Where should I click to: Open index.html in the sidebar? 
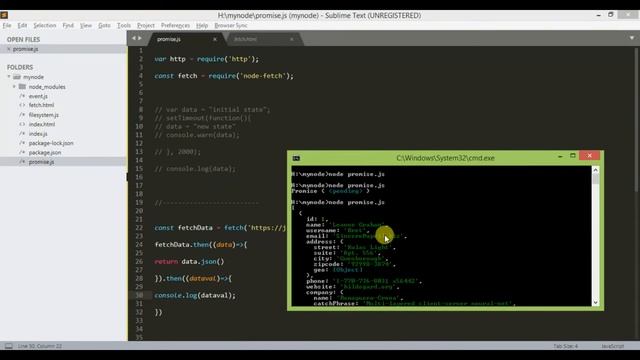point(42,124)
